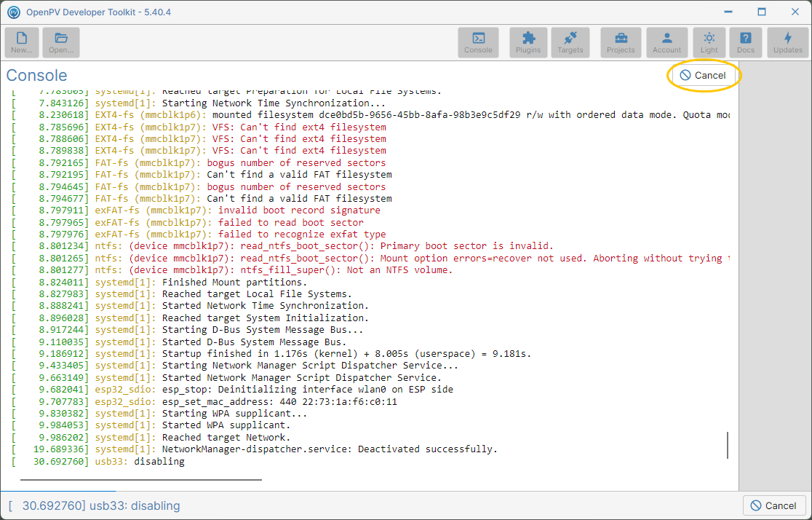This screenshot has width=812, height=520.
Task: Select log line 'Primary boot sector is invalid.'
Action: click(x=283, y=246)
